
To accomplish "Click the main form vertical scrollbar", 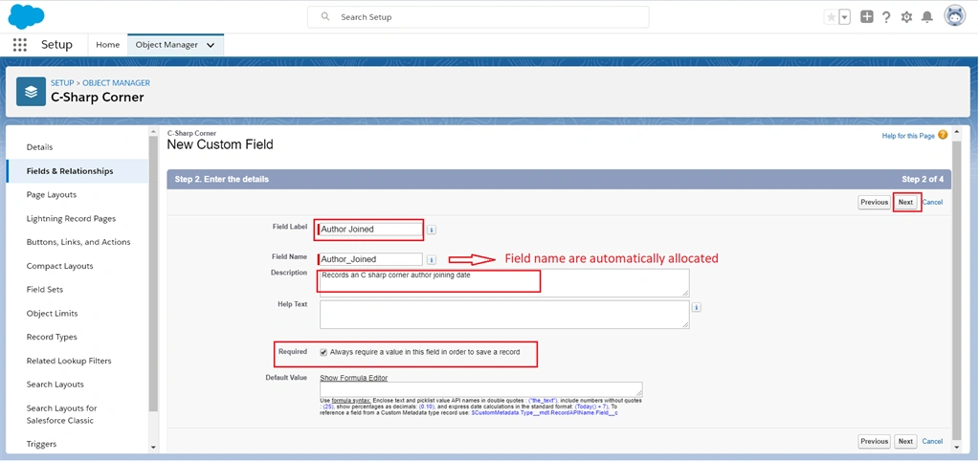I will [956, 289].
